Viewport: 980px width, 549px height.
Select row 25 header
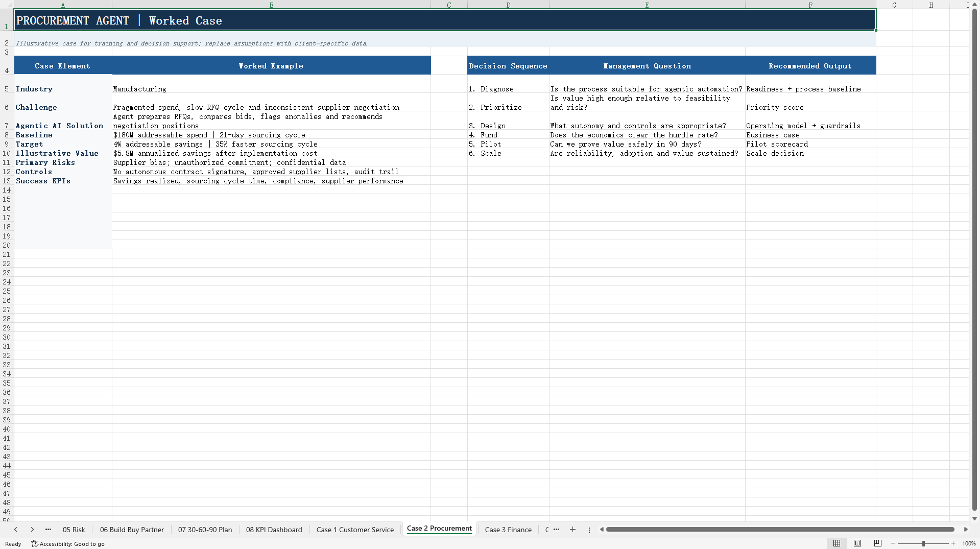7,291
